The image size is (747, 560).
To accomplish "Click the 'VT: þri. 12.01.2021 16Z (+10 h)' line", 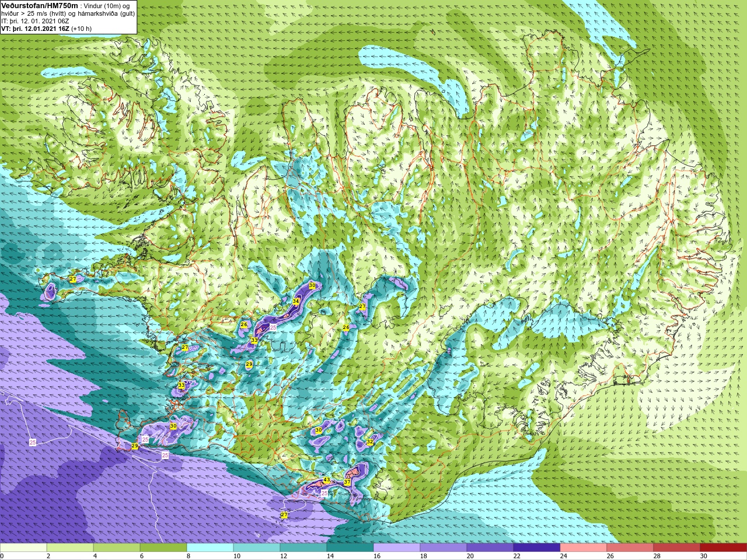I will (46, 29).
